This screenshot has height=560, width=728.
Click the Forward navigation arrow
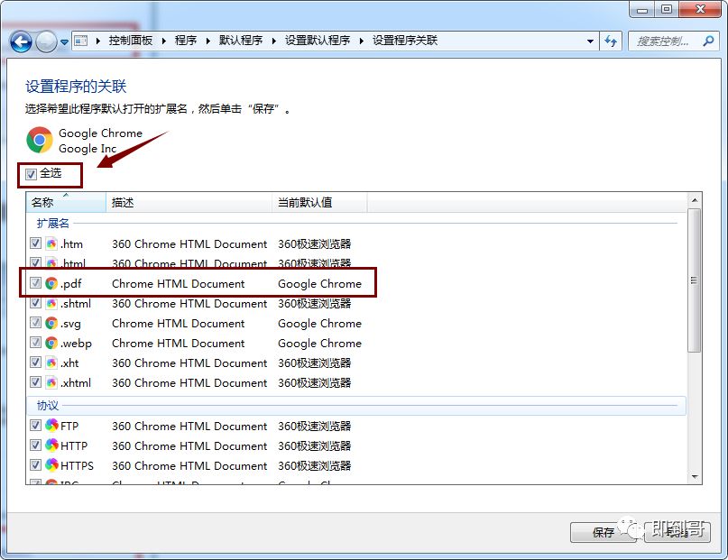click(46, 42)
